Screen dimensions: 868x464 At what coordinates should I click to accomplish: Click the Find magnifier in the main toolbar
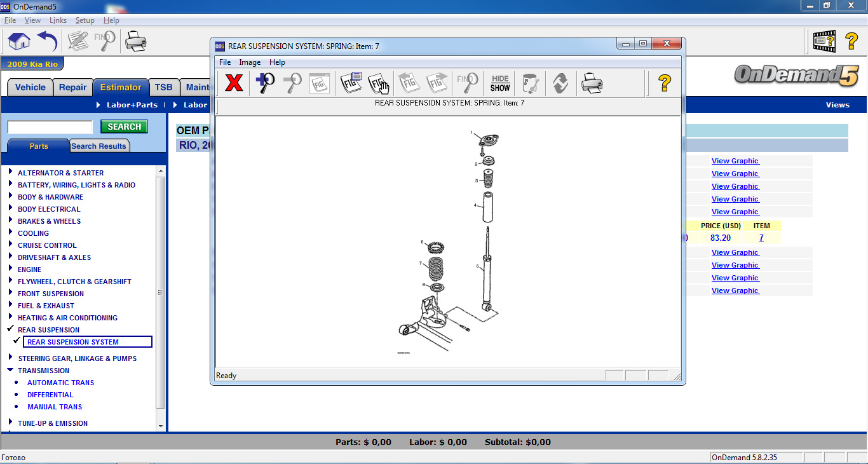pyautogui.click(x=105, y=41)
